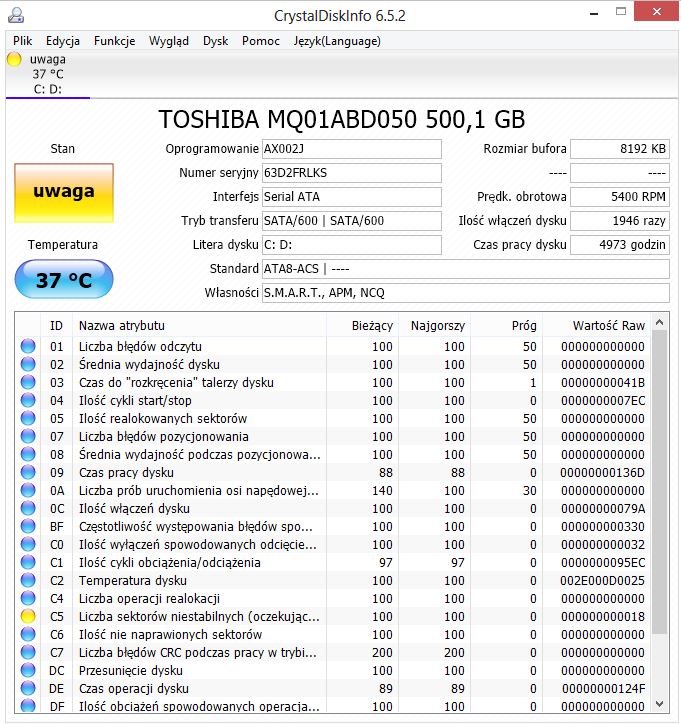Click yellow warning icon for row C5
Screen dimensions: 681x725
28,617
